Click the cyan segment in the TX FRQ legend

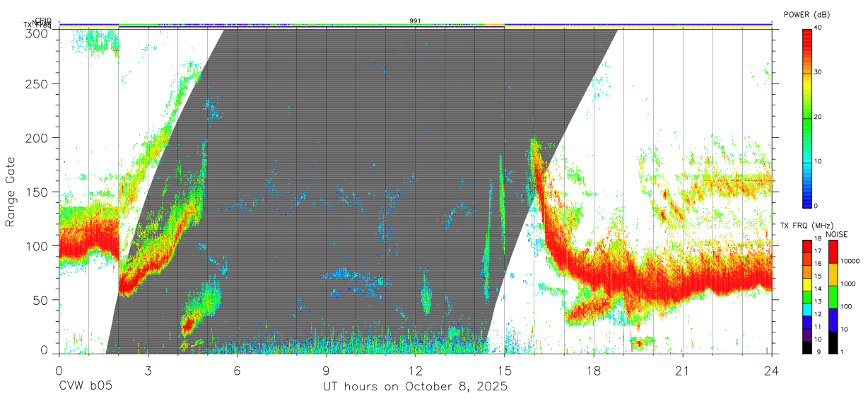[807, 310]
